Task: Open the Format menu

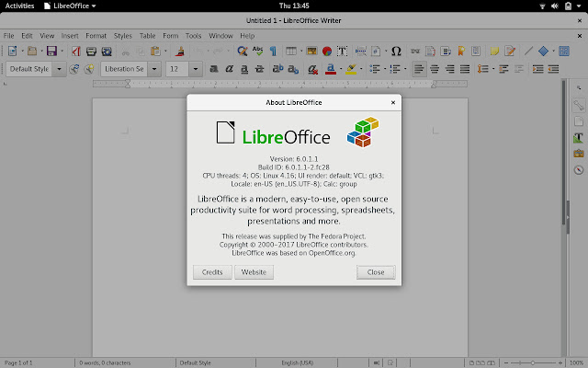Action: tap(96, 36)
